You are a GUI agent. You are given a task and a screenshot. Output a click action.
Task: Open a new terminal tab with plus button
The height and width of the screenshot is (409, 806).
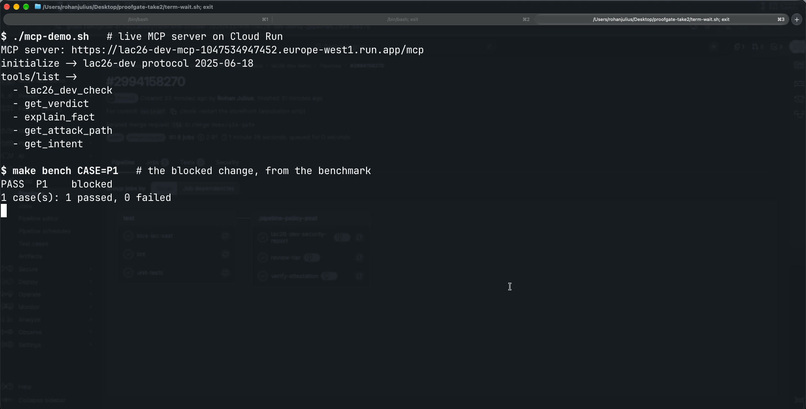tap(797, 20)
